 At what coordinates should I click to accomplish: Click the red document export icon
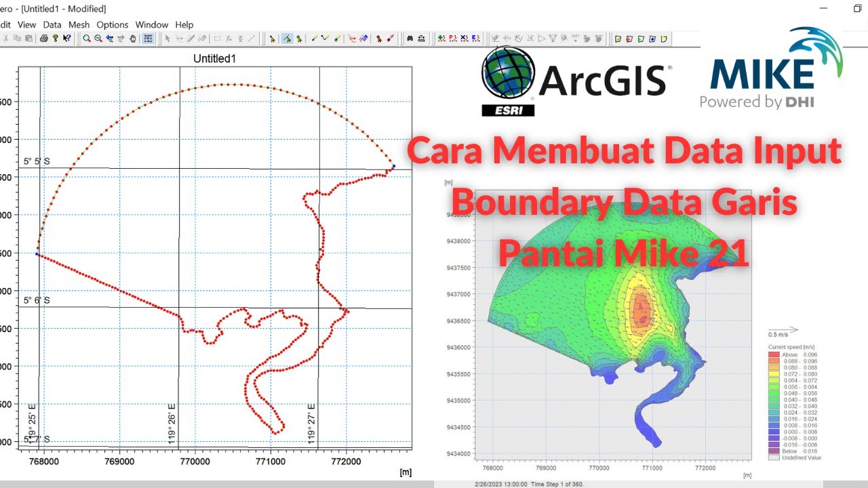pyautogui.click(x=629, y=39)
